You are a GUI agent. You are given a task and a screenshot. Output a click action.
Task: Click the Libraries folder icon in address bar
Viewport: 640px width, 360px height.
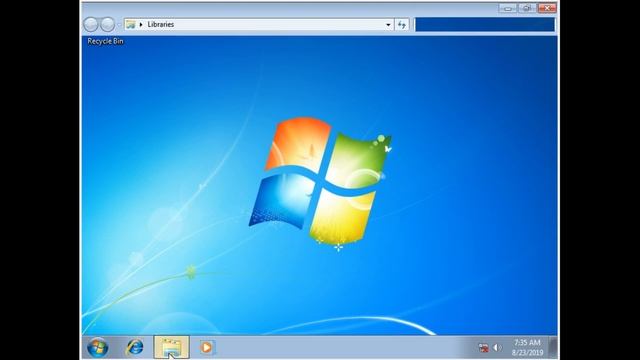click(x=131, y=24)
